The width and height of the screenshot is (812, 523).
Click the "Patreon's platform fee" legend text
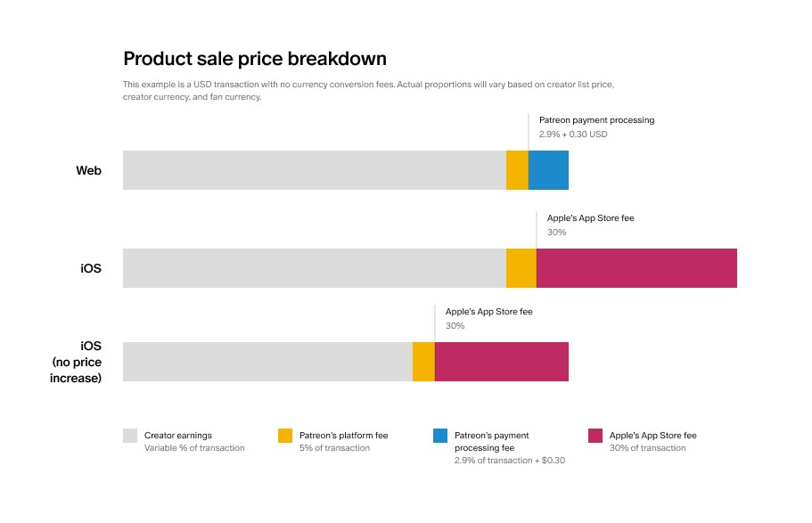(344, 436)
